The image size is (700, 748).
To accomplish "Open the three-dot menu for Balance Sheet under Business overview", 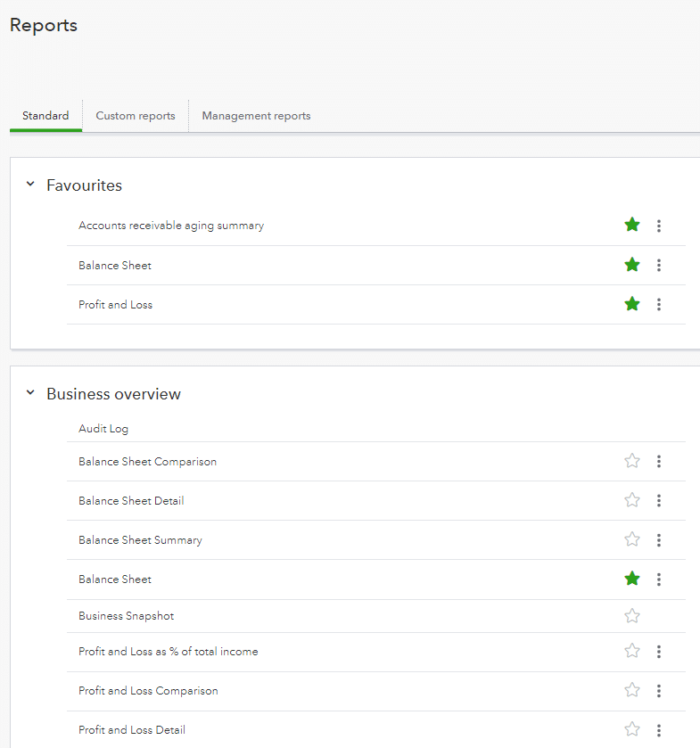I will pyautogui.click(x=659, y=579).
